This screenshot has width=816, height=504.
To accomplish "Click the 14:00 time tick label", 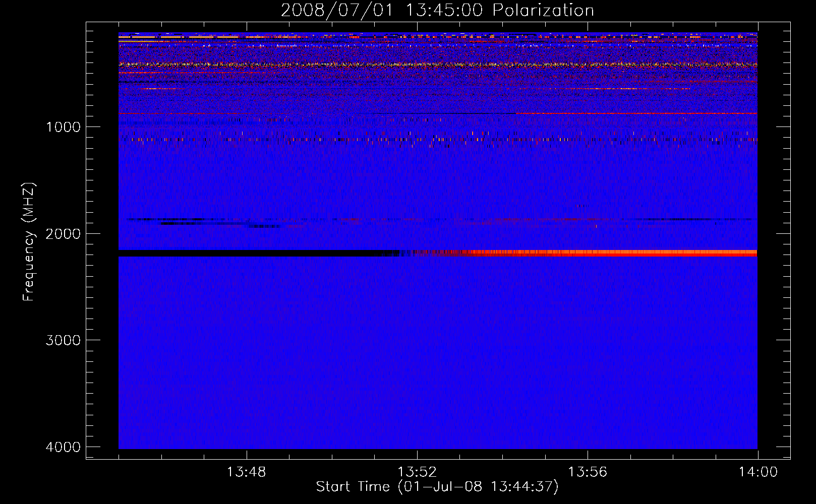I will (x=757, y=472).
